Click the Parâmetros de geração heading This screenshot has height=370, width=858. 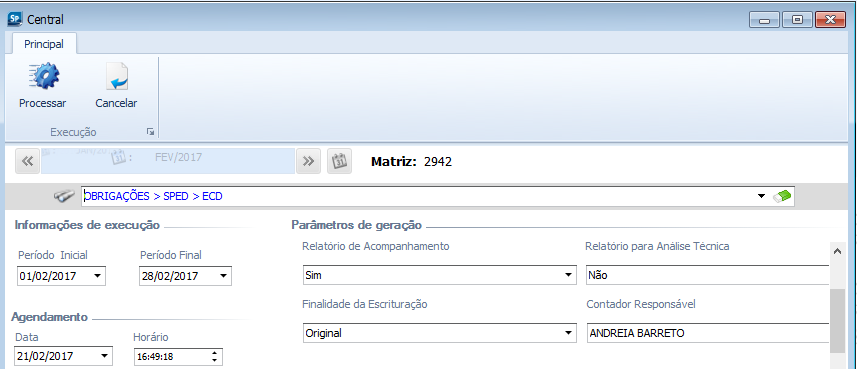coord(356,224)
